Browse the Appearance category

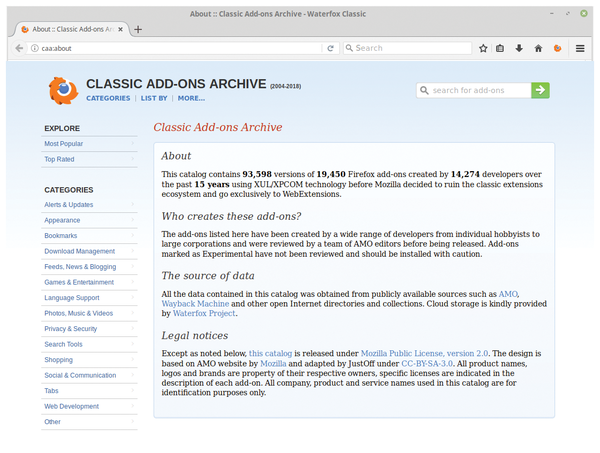tap(89, 220)
